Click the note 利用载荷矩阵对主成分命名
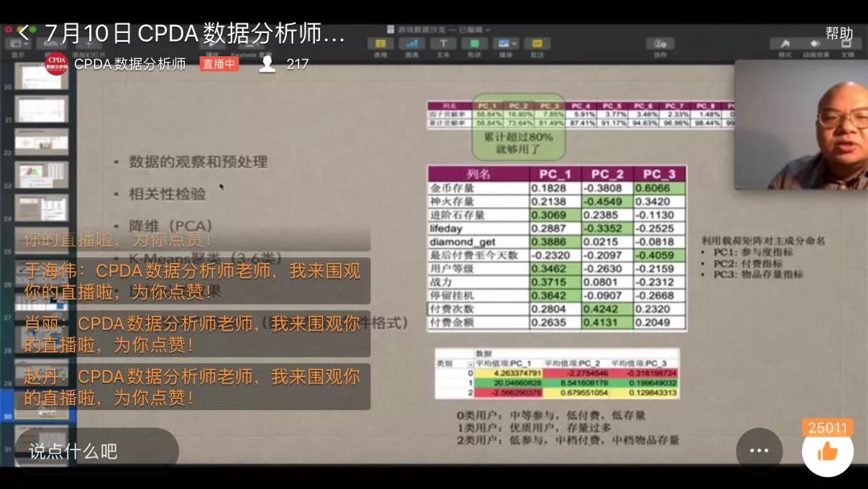This screenshot has width=868, height=489. click(763, 240)
